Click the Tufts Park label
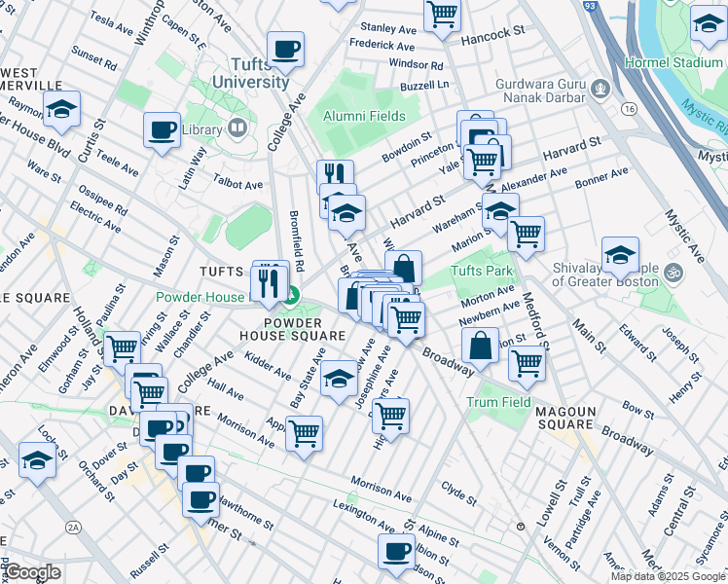728x584 pixels. (x=482, y=271)
